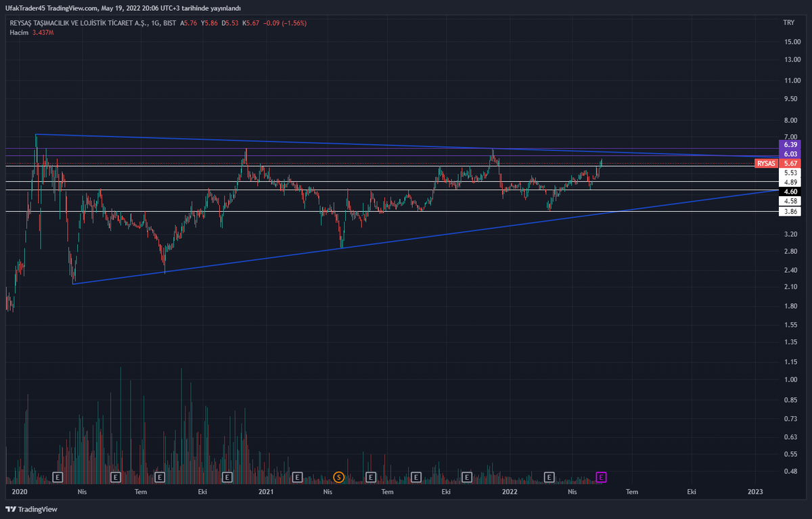This screenshot has height=519, width=812.
Task: Click the 4.89 price level label
Action: (x=790, y=182)
